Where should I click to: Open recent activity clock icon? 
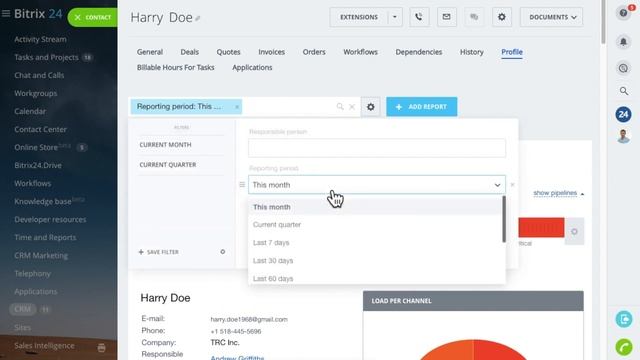tap(623, 68)
